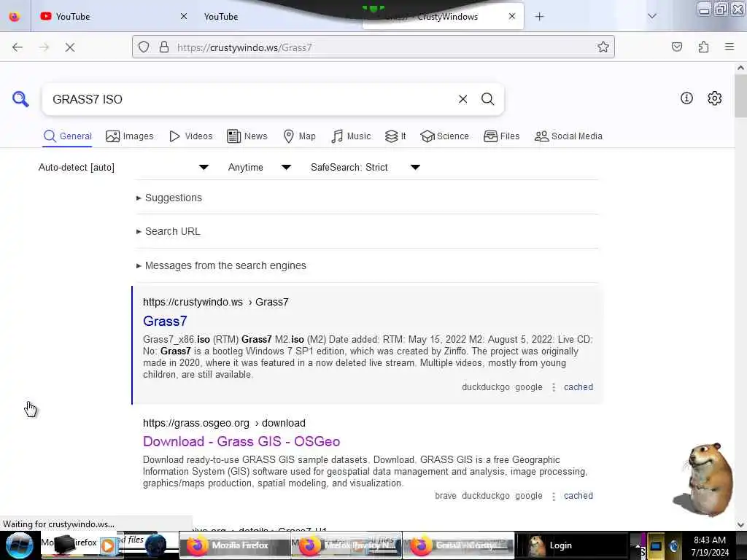Open the search info about icon

click(x=686, y=98)
